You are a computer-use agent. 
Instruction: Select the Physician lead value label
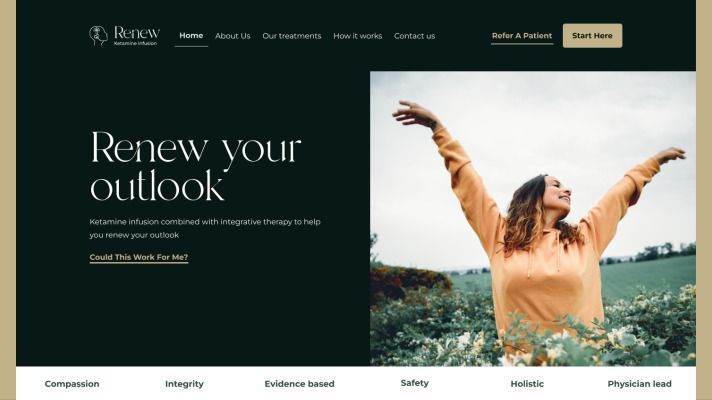(639, 384)
